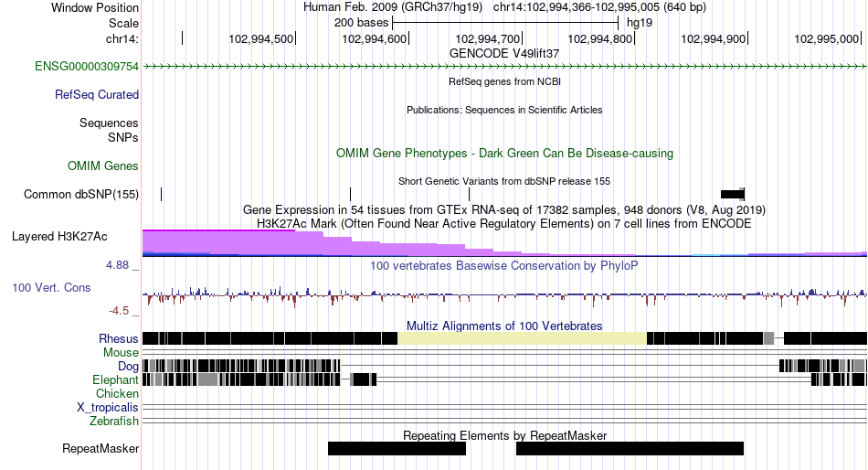The image size is (868, 470).
Task: Click the chr14:102,994,366-102,995,005 position text
Action: click(599, 7)
